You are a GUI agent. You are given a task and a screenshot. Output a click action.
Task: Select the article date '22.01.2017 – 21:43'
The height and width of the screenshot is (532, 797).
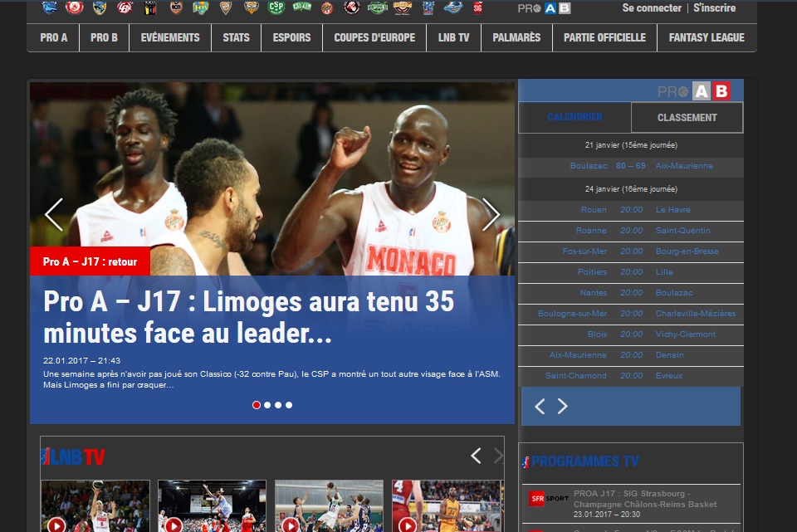coord(82,360)
